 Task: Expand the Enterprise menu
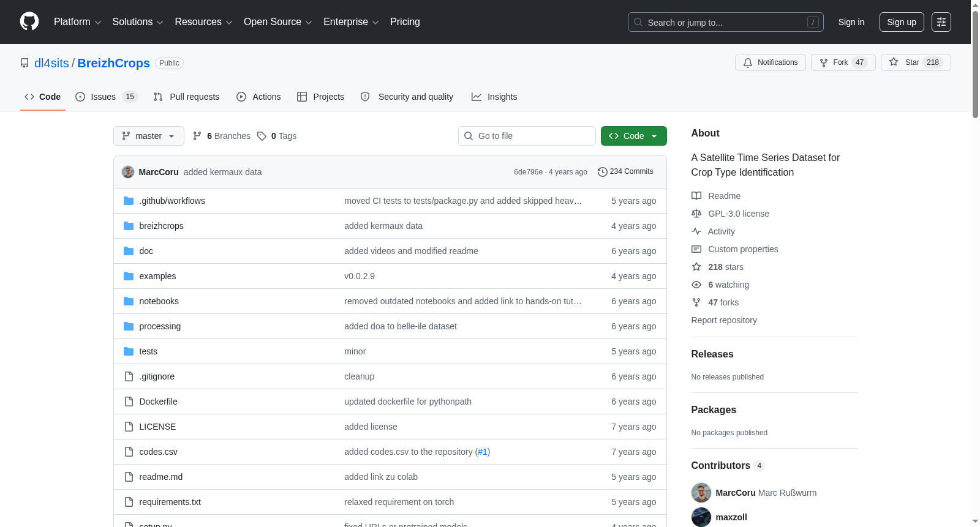point(351,22)
